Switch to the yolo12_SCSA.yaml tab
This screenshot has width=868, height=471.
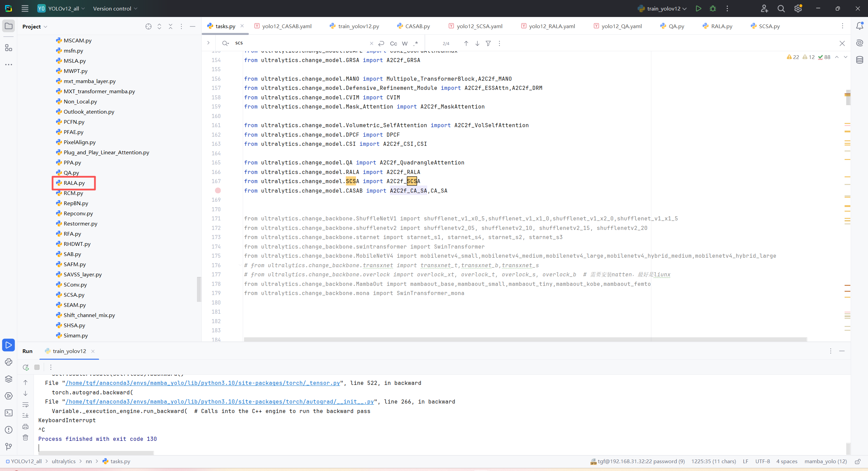point(479,26)
